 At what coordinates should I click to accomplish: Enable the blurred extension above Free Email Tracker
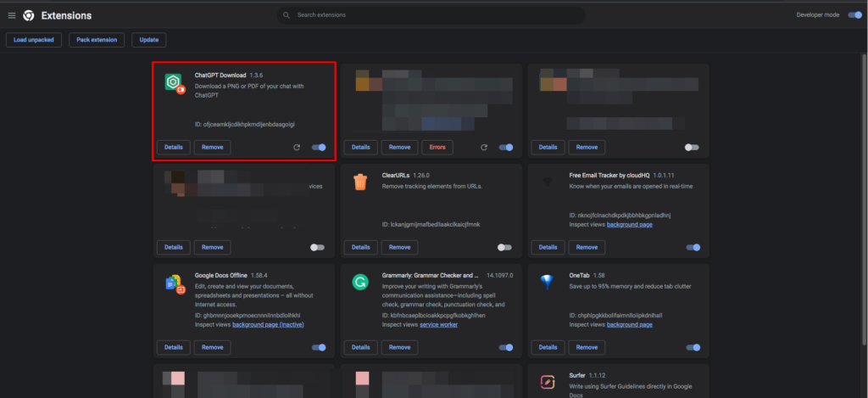(x=692, y=148)
